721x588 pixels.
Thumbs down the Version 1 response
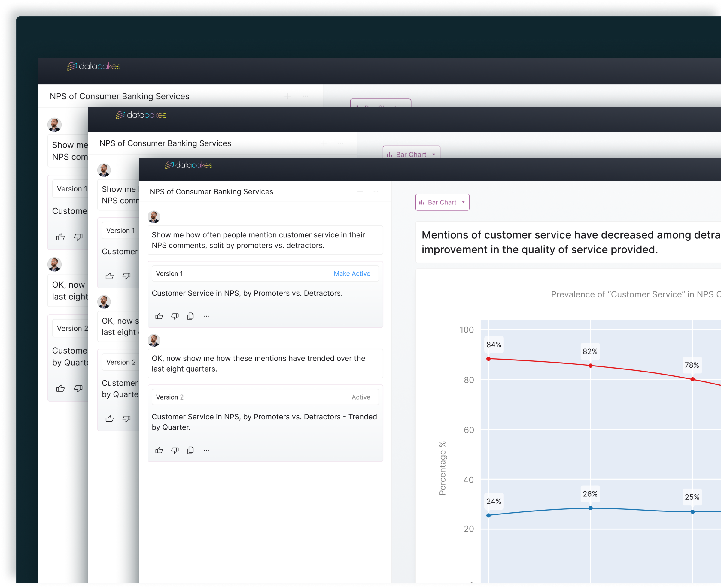(175, 316)
